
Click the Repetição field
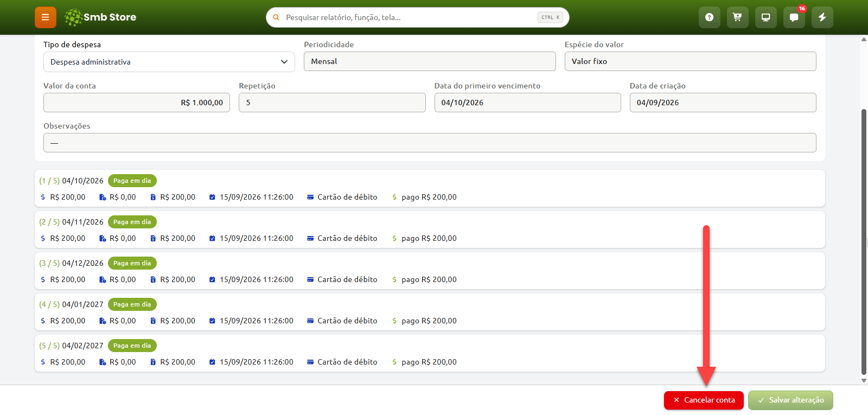332,103
